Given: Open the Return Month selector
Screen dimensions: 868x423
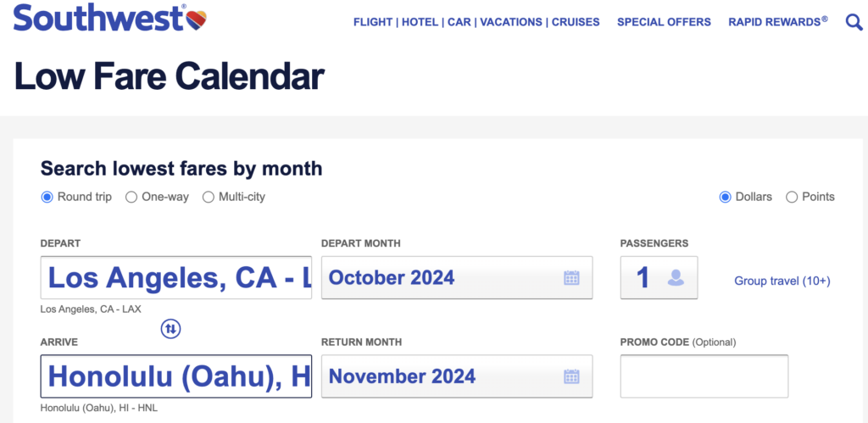Looking at the screenshot, I should 441,376.
